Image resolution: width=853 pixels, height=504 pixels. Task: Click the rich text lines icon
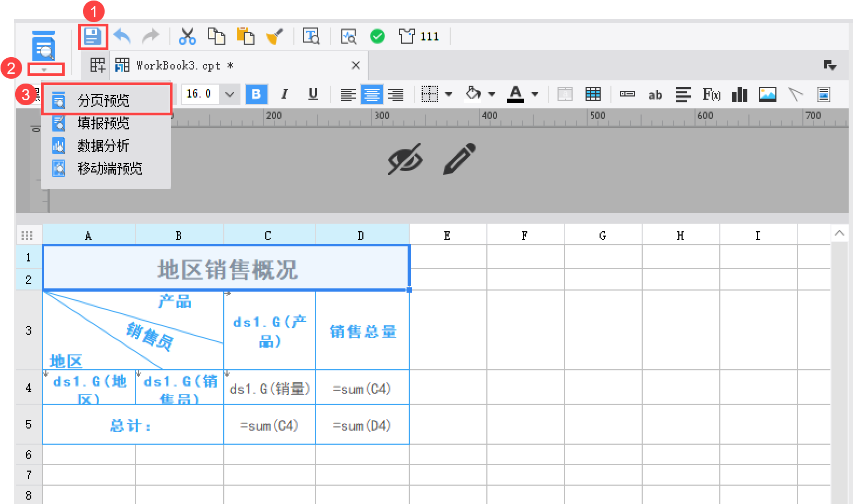[684, 94]
